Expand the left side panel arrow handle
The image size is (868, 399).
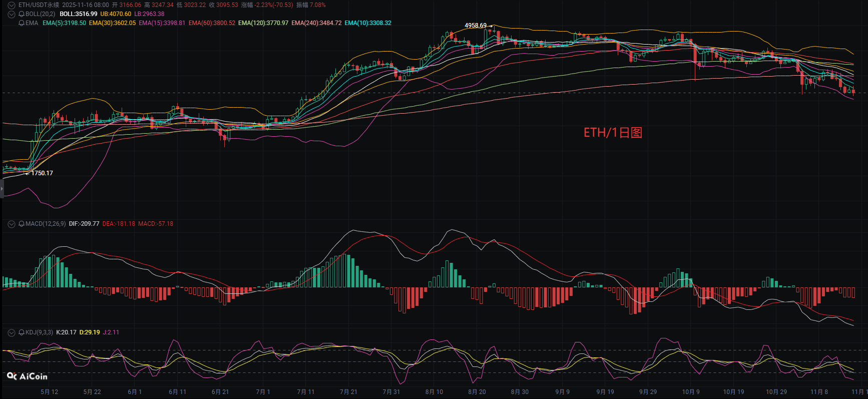pyautogui.click(x=2, y=189)
